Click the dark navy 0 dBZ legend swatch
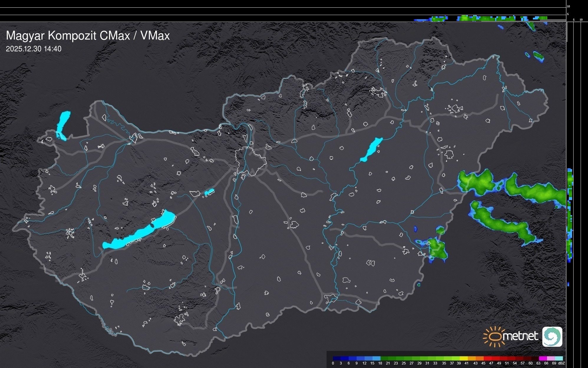 point(337,358)
